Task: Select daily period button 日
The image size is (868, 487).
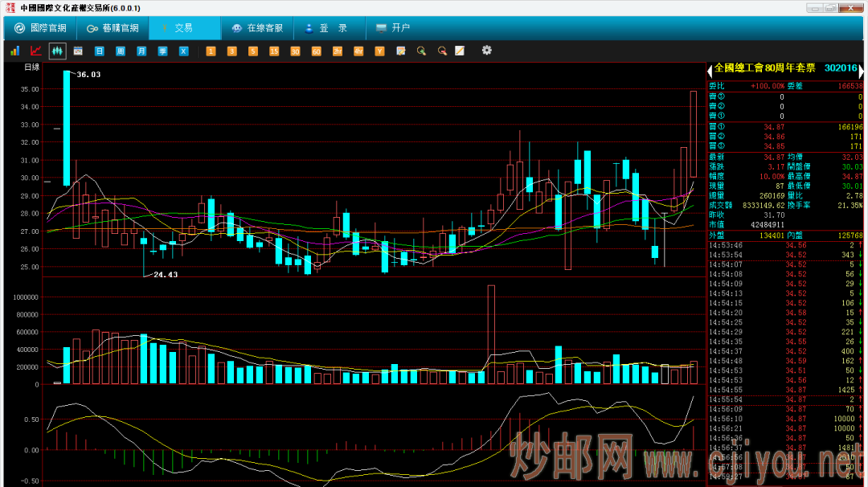Action: coord(99,51)
